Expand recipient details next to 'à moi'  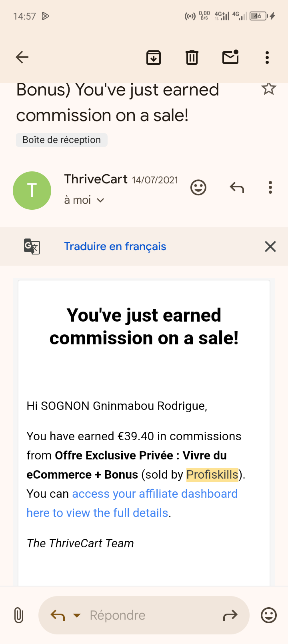(x=100, y=200)
